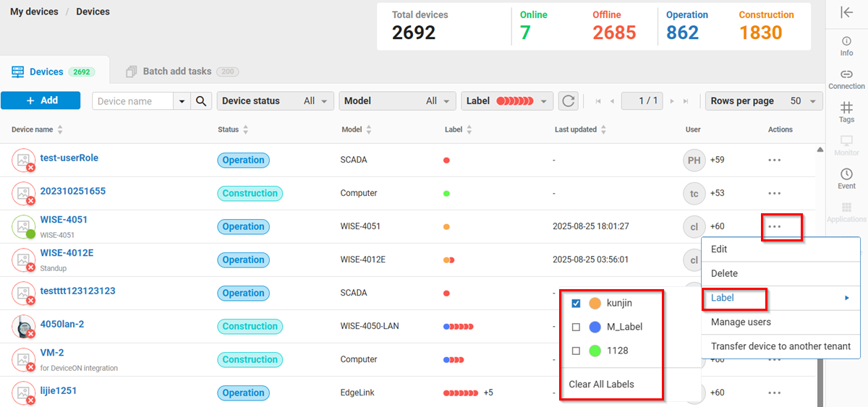Check the M_Label checkbox
The height and width of the screenshot is (407, 868).
pyautogui.click(x=576, y=327)
